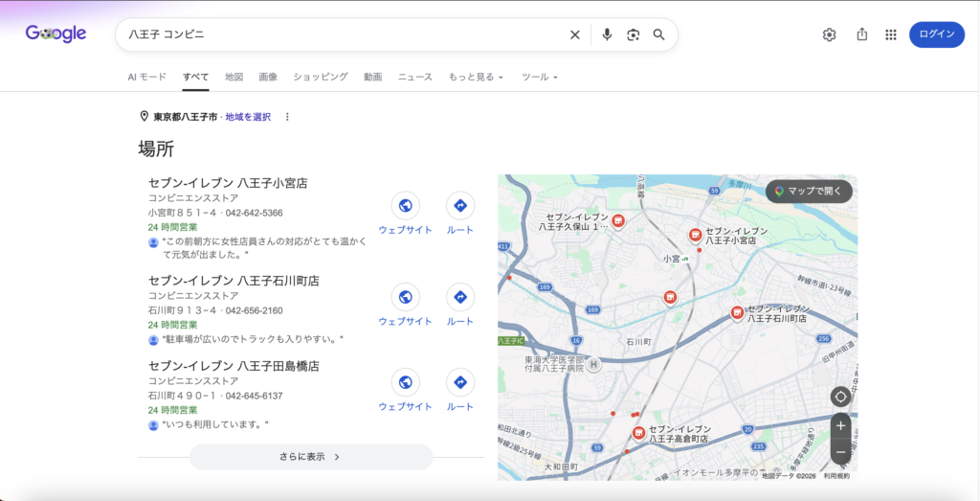Zoom out the map with minus
The image size is (980, 501).
[x=840, y=451]
